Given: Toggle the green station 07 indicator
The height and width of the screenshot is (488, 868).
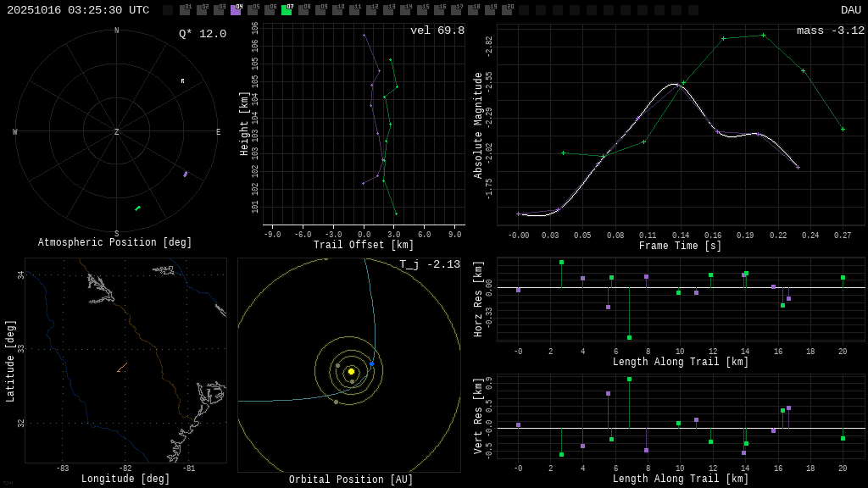Looking at the screenshot, I should [287, 10].
